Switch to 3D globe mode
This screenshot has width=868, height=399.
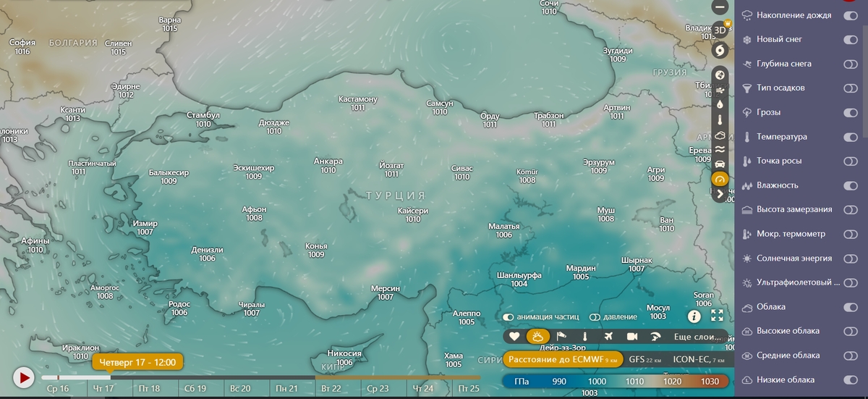[x=720, y=30]
